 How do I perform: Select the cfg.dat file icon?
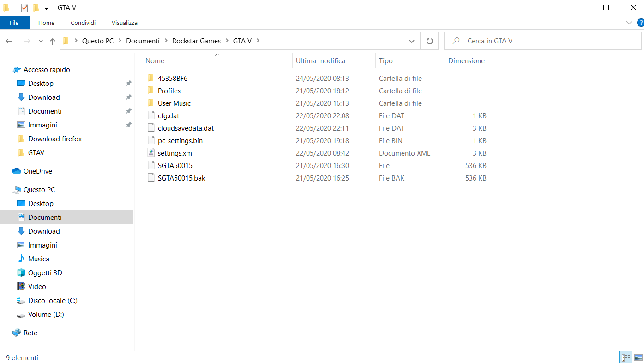pos(150,116)
